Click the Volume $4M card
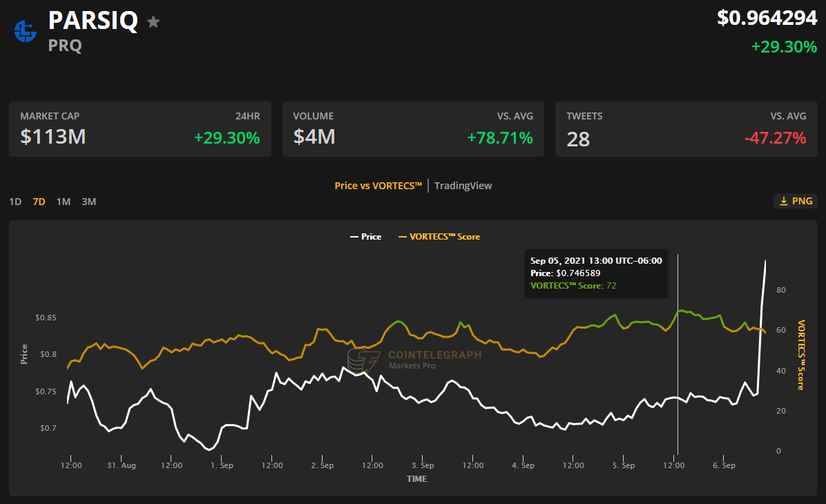The width and height of the screenshot is (826, 504). (413, 129)
